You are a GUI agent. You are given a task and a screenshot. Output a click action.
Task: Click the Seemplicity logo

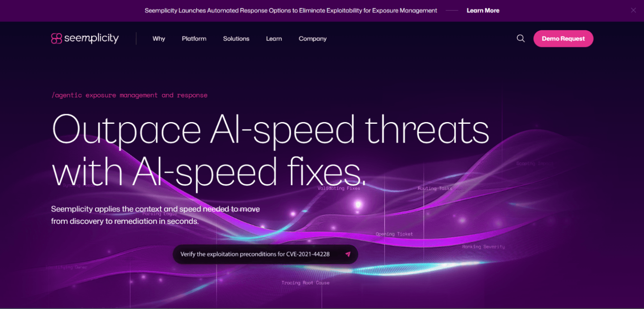click(85, 38)
